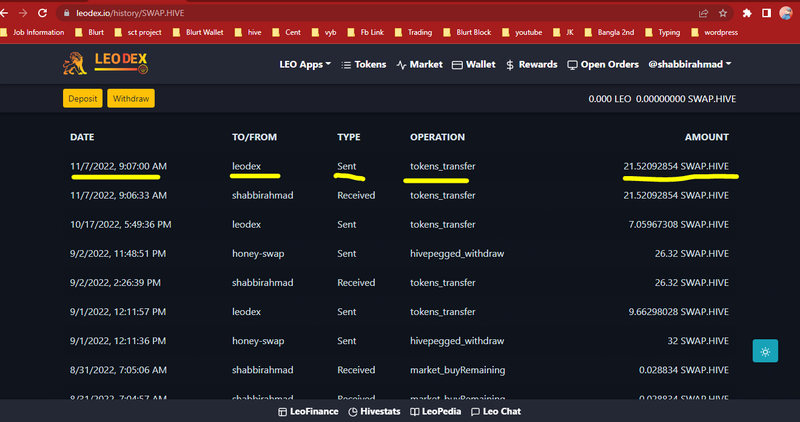Go to the Market page
Screen dimensions: 800x422
pos(419,64)
